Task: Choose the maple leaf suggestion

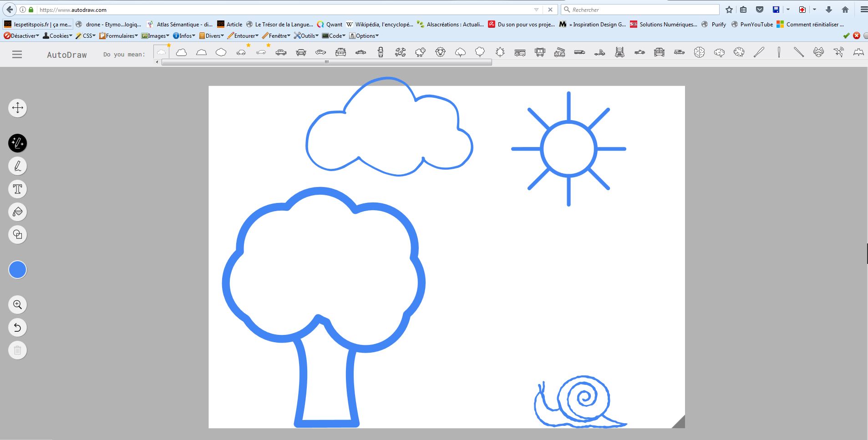Action: click(500, 53)
